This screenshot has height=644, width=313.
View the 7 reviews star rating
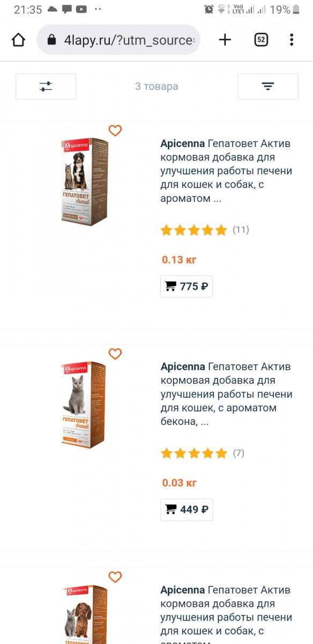[203, 453]
